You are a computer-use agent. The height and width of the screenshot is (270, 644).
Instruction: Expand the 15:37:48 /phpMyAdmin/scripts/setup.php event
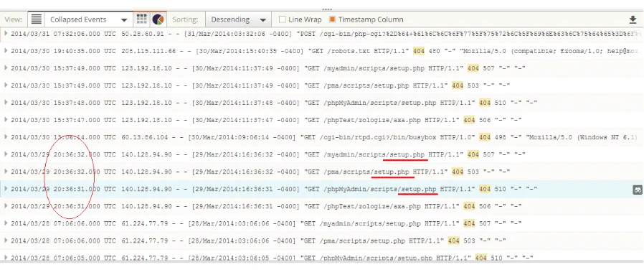coord(6,103)
